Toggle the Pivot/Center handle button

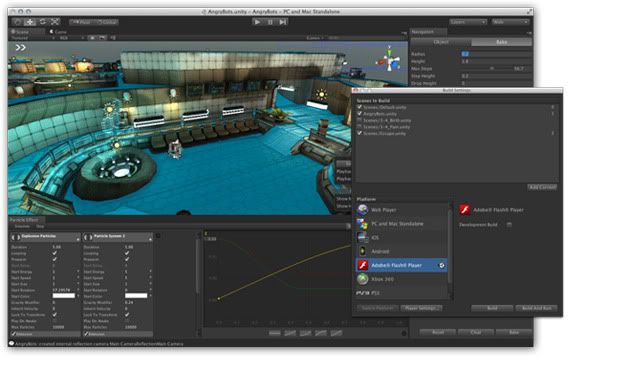[x=82, y=22]
